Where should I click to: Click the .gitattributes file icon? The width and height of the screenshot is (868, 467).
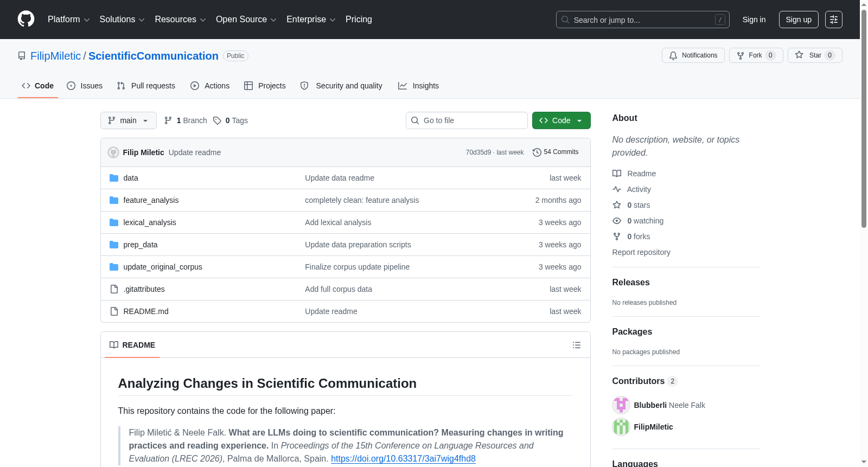click(114, 289)
